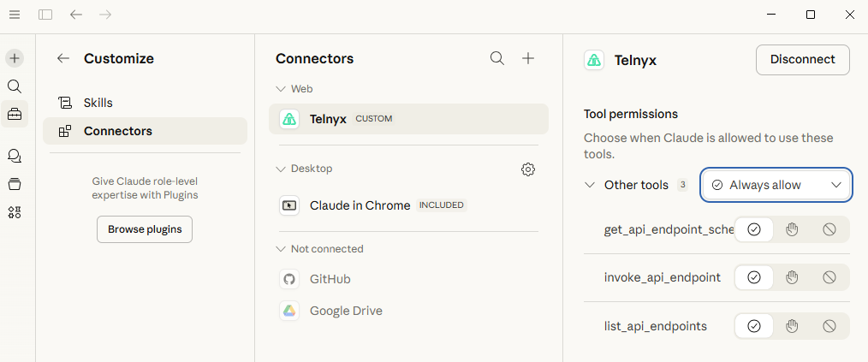
Task: Select the Claude in Chrome row
Action: point(408,205)
